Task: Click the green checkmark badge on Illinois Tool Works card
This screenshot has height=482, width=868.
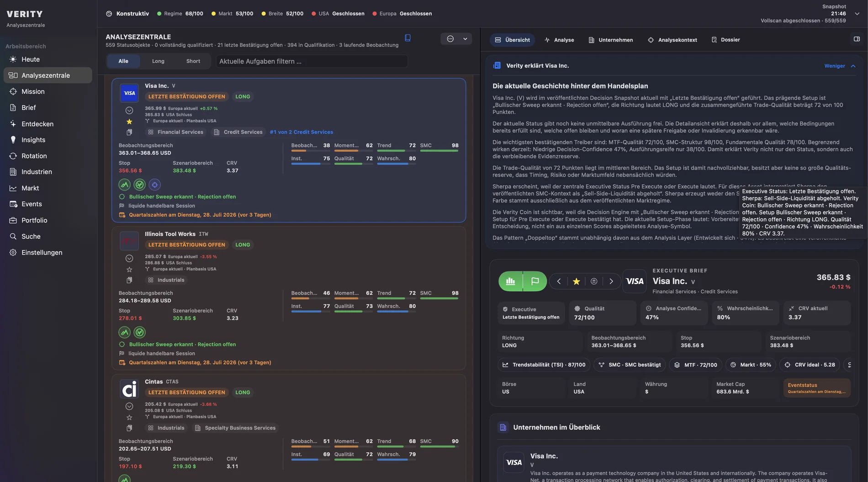Action: pos(139,332)
